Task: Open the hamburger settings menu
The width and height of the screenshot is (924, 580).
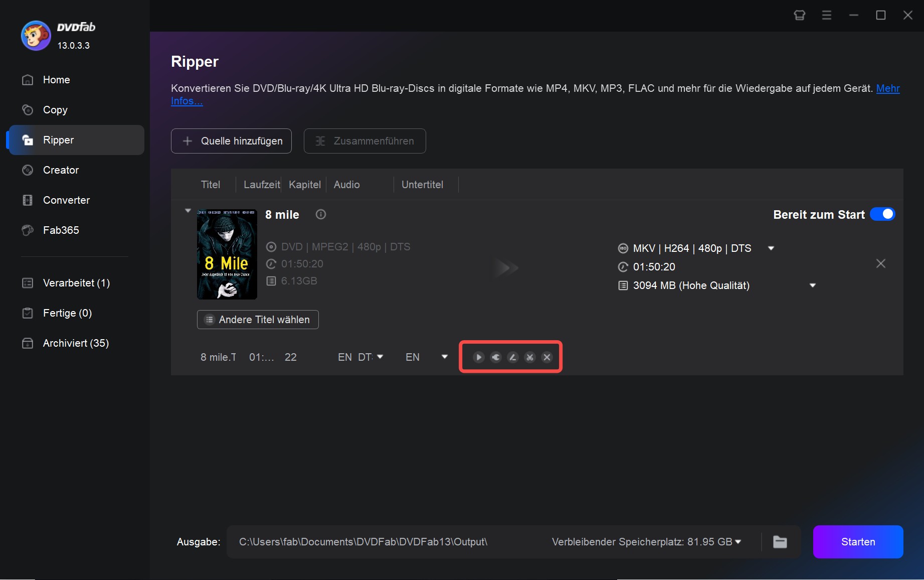Action: point(827,15)
